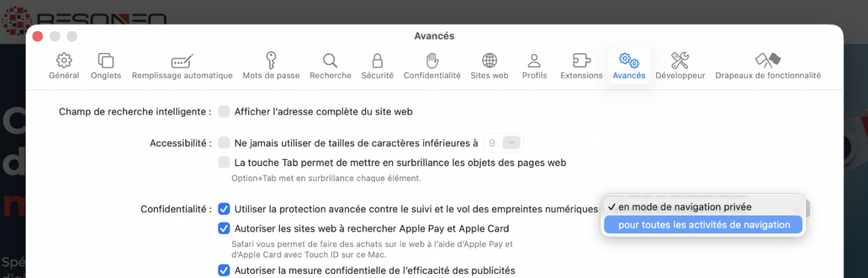The image size is (868, 278).
Task: Choose en mode de navigation privée
Action: (x=703, y=207)
